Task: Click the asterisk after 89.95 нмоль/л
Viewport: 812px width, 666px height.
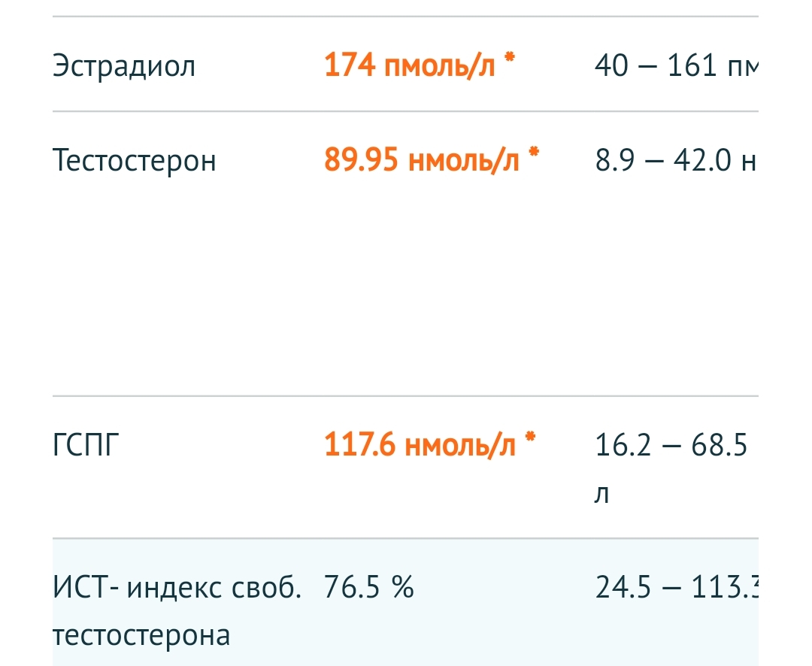Action: (534, 153)
